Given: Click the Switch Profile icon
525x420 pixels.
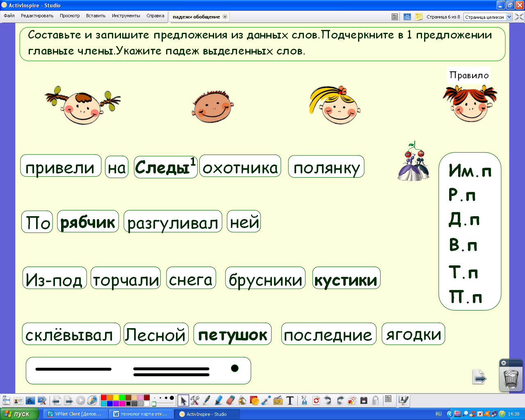Looking at the screenshot, I should pyautogui.click(x=18, y=401).
